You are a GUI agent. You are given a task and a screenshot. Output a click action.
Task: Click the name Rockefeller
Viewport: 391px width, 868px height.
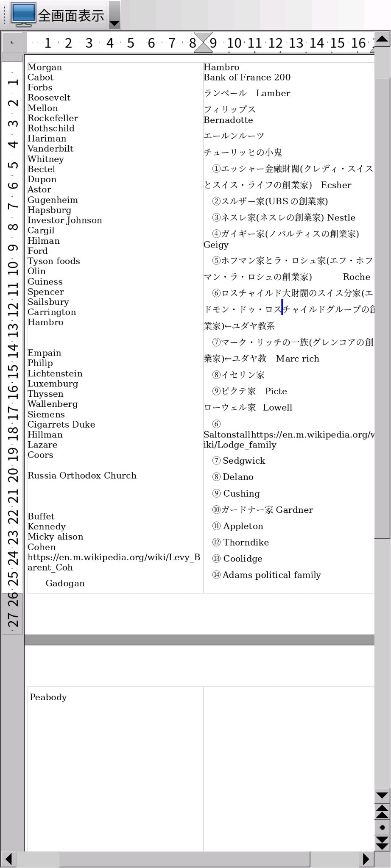click(x=53, y=118)
